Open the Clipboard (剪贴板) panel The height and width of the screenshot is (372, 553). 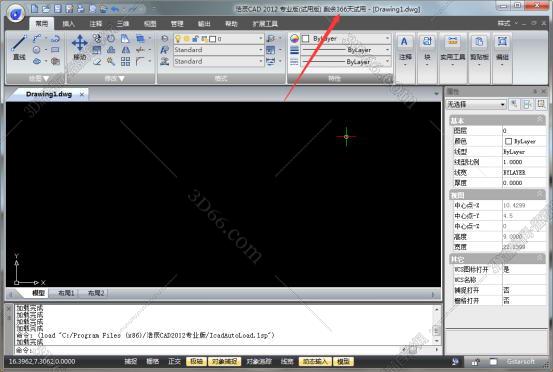coord(479,51)
